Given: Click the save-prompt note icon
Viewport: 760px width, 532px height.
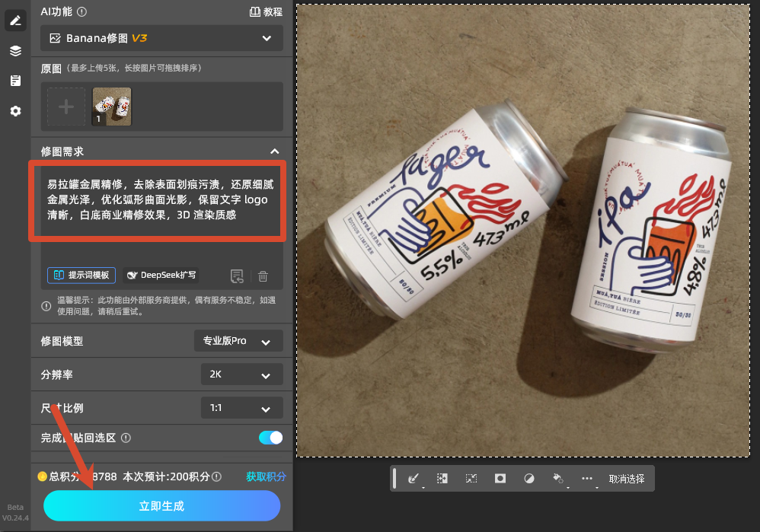Looking at the screenshot, I should (237, 276).
